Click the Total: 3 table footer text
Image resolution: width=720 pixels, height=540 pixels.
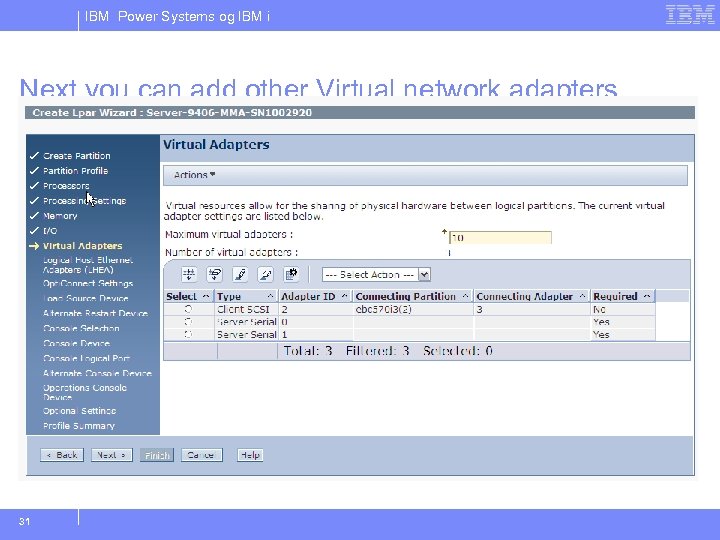click(x=308, y=351)
